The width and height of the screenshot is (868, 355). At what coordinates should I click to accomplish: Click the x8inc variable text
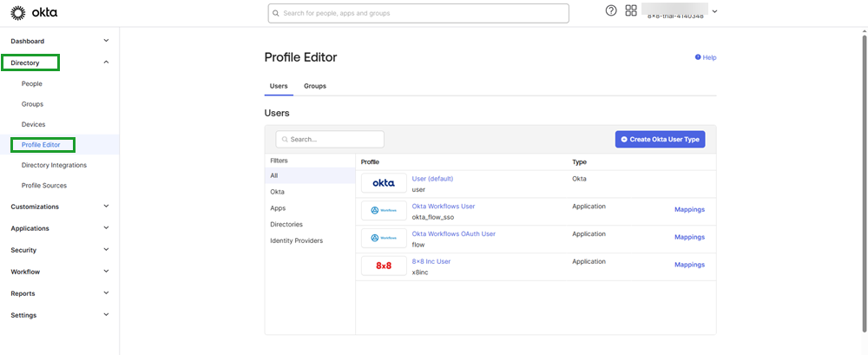pyautogui.click(x=420, y=273)
